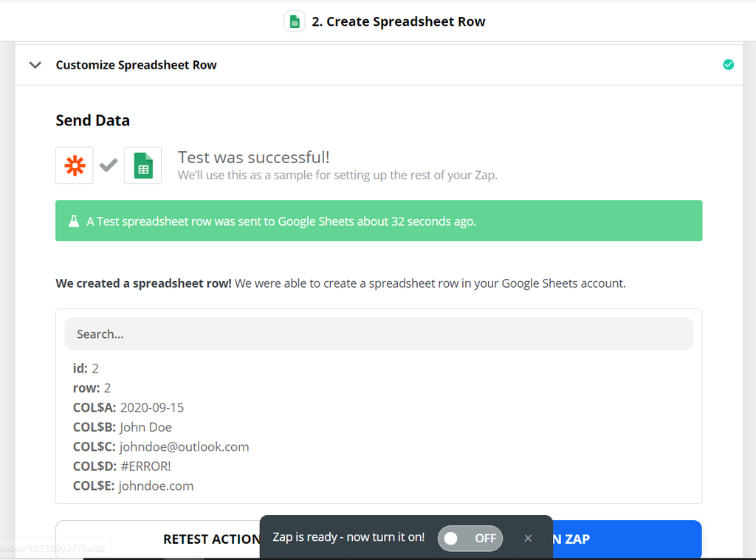Click the orange Zapier logo icon
Viewport: 756px width, 560px height.
[x=74, y=165]
